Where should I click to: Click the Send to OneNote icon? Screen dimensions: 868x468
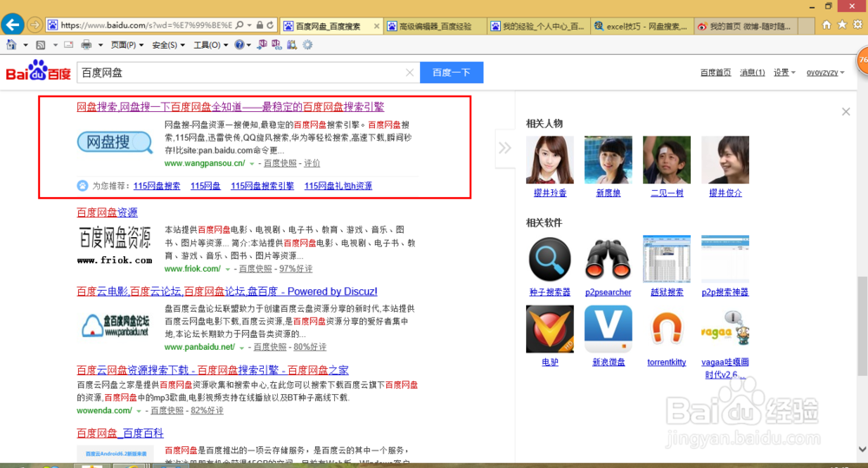click(262, 45)
